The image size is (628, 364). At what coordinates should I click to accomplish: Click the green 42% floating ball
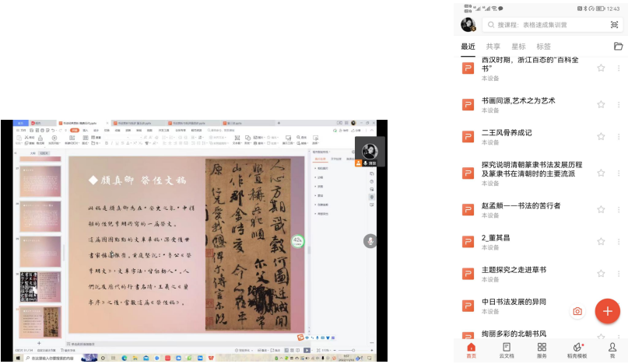tap(297, 241)
